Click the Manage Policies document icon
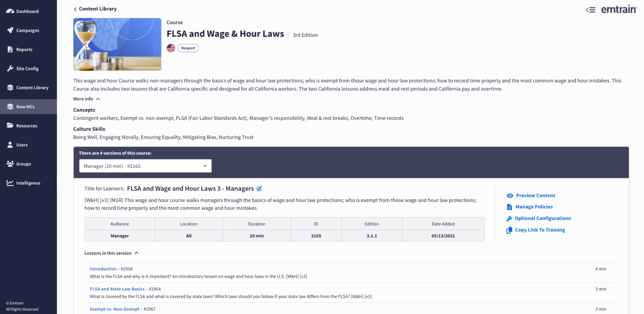Screen dimensions: 644x314 pos(509,207)
